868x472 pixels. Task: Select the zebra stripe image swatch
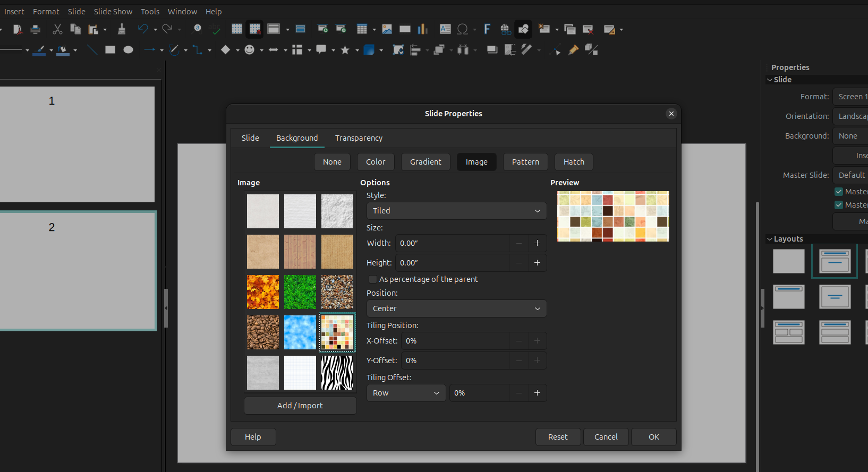click(337, 373)
